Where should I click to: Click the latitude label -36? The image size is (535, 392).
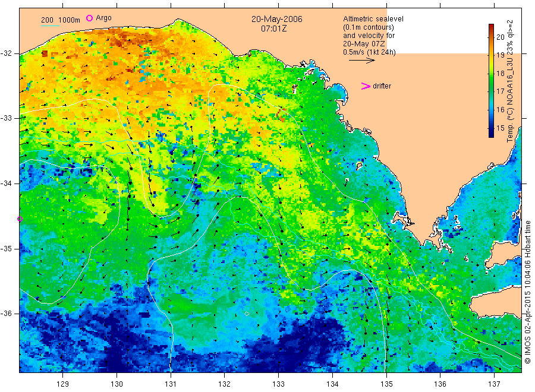pyautogui.click(x=6, y=313)
